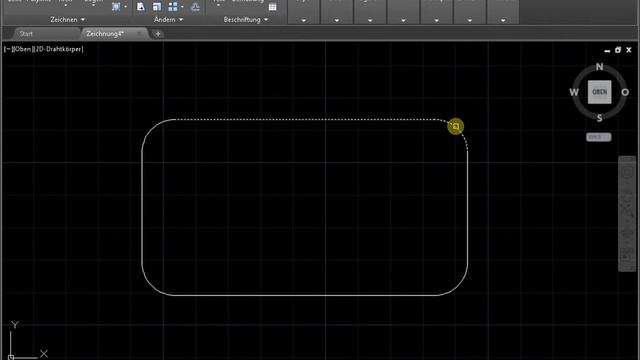Minimize the drawing viewport window
The height and width of the screenshot is (360, 640).
click(x=607, y=50)
